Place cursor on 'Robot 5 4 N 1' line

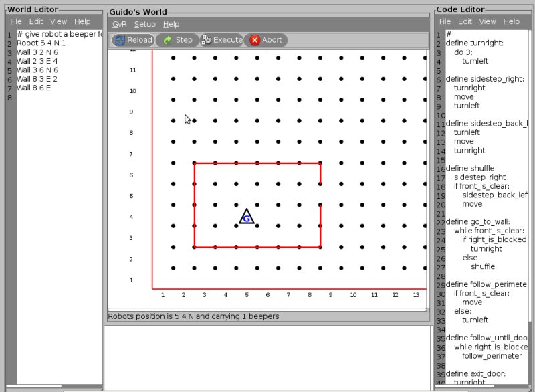41,43
